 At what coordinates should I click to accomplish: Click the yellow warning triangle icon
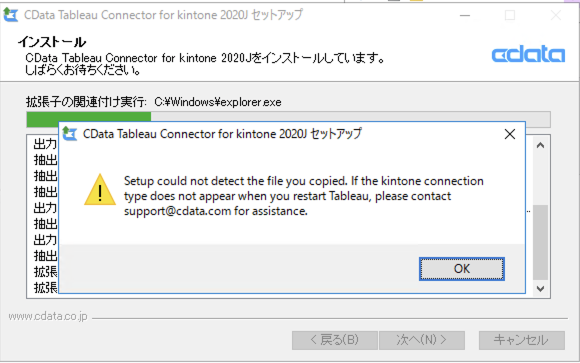point(100,189)
